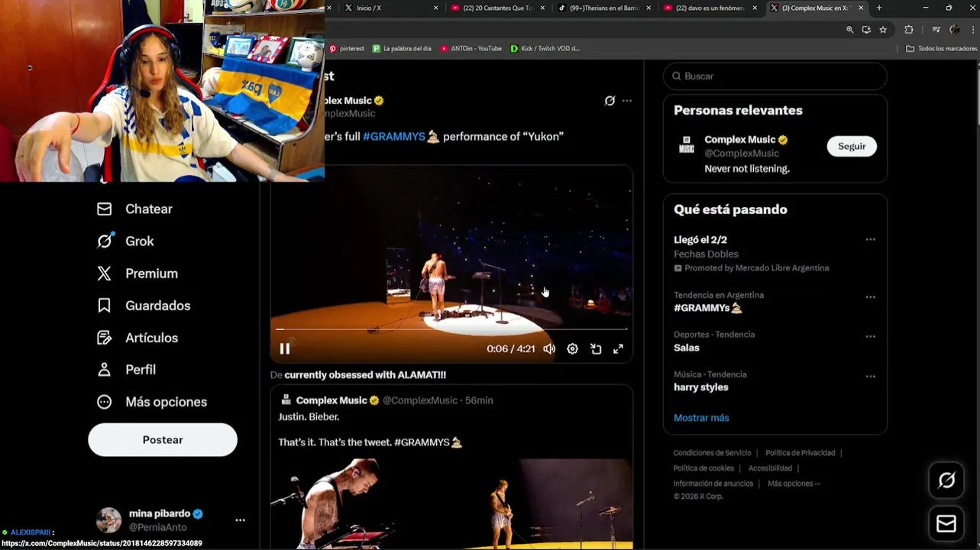
Task: Seek in the video progress bar
Action: coord(451,329)
